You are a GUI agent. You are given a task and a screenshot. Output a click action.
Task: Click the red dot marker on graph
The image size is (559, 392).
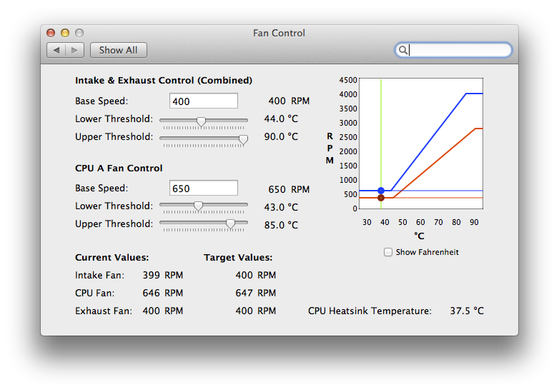coord(381,198)
